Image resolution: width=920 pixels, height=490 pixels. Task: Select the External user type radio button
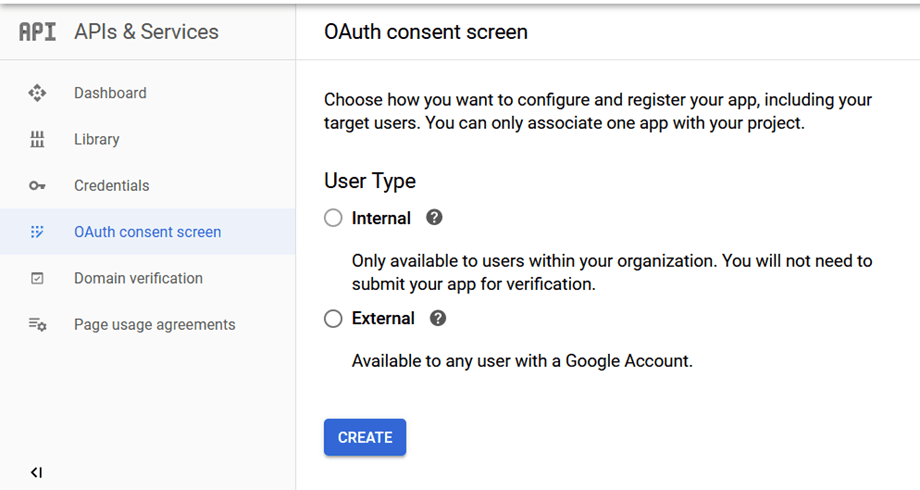333,319
